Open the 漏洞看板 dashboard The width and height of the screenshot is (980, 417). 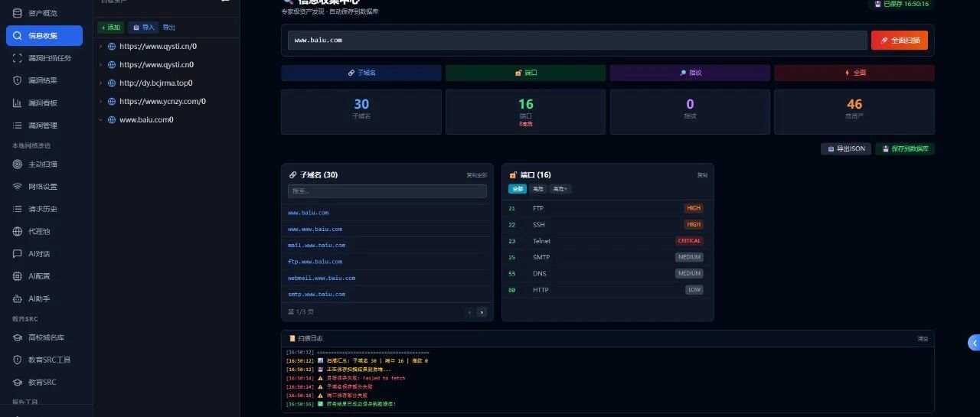click(46, 103)
